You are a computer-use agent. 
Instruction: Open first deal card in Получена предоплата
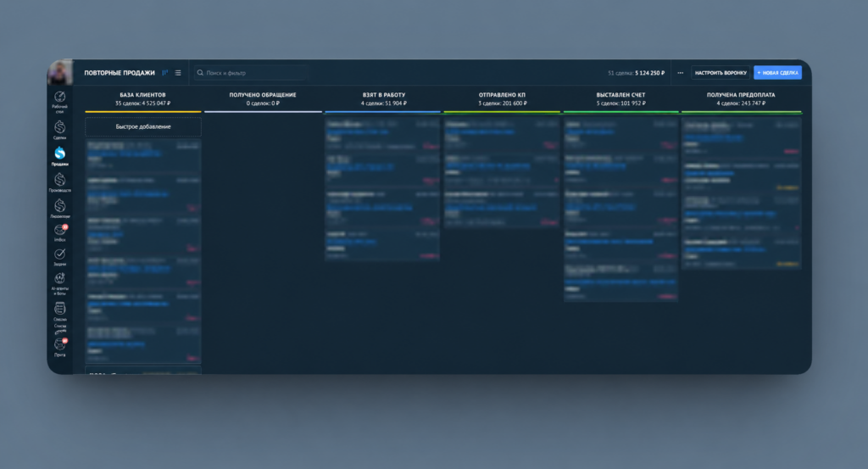741,138
